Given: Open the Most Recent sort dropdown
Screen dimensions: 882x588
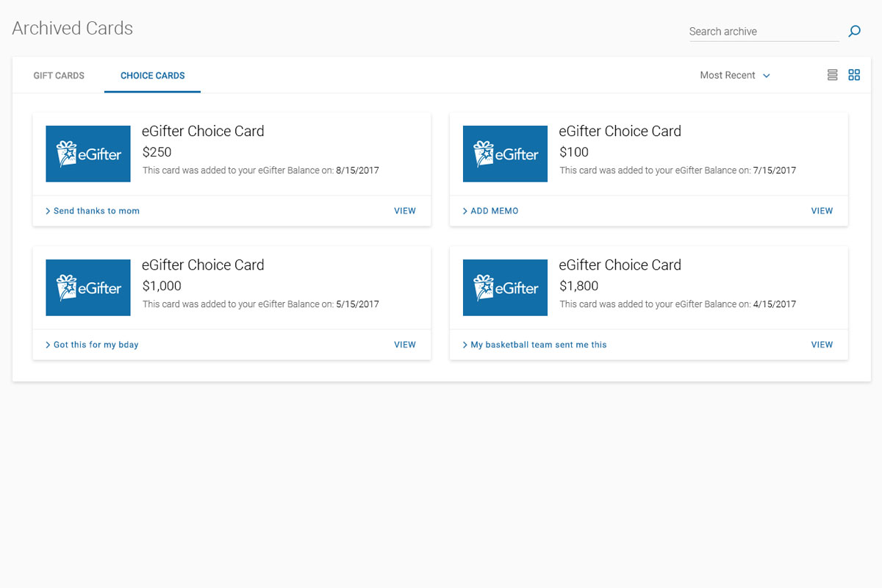Looking at the screenshot, I should pos(735,75).
